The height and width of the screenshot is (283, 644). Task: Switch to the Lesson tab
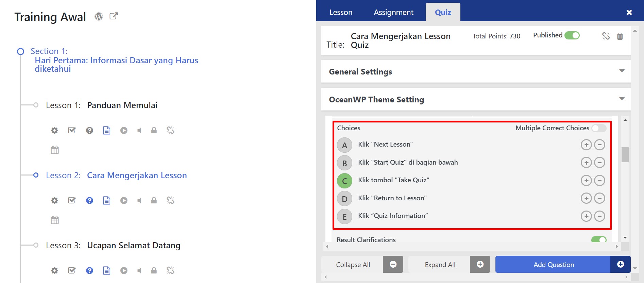tap(341, 12)
